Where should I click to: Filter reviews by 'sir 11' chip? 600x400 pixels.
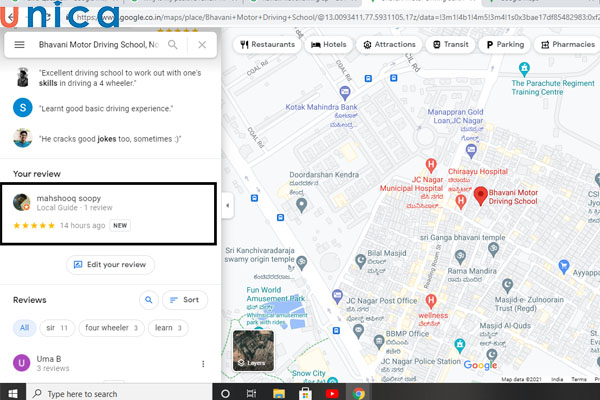[x=57, y=328]
